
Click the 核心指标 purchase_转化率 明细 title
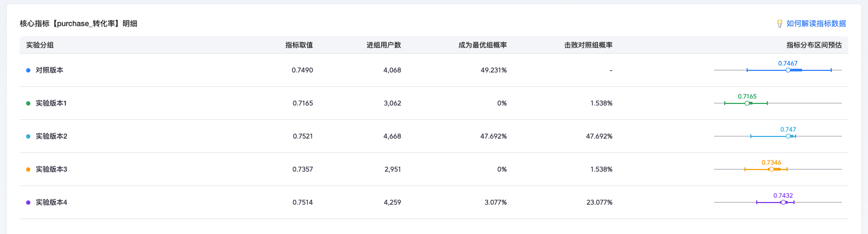click(78, 23)
